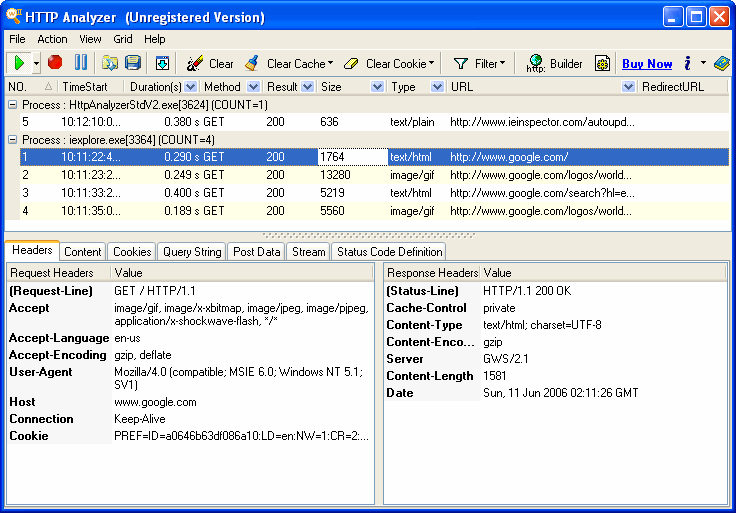This screenshot has width=736, height=513.
Task: Follow the Buy Now link
Action: [x=647, y=64]
